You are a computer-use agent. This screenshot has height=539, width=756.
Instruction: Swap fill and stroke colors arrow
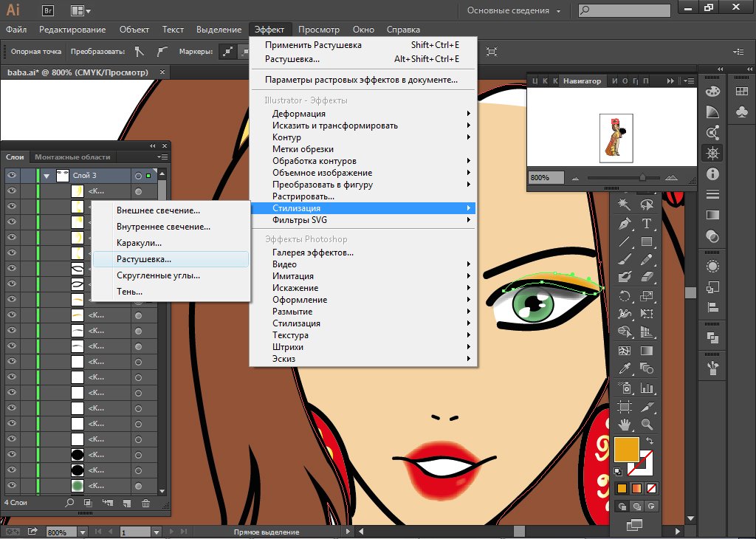click(x=650, y=441)
